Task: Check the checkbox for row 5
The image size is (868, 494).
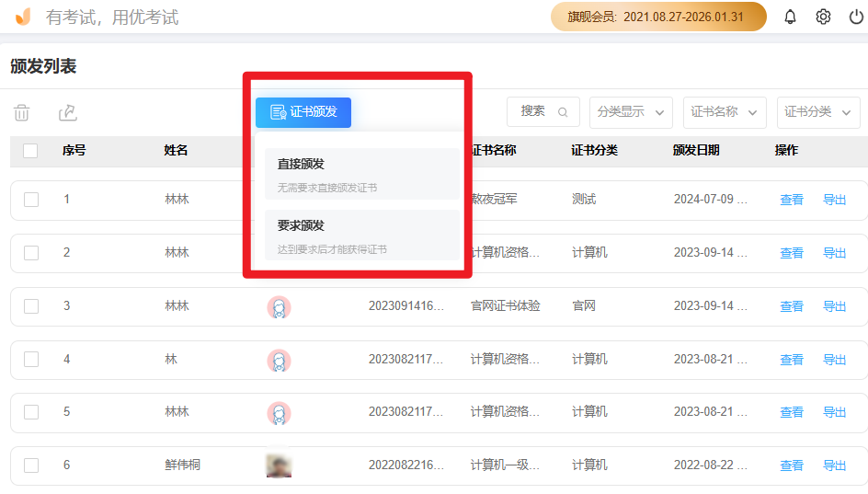Action: click(31, 412)
